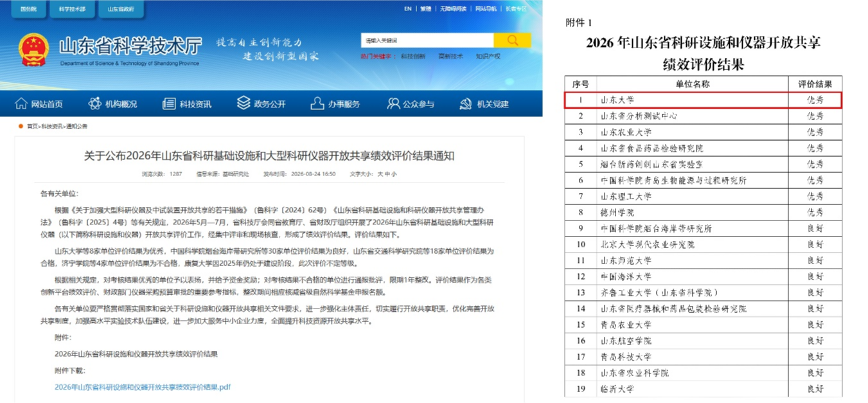
Task: Click the 优秀 result for 山东大学
Action: pos(815,100)
